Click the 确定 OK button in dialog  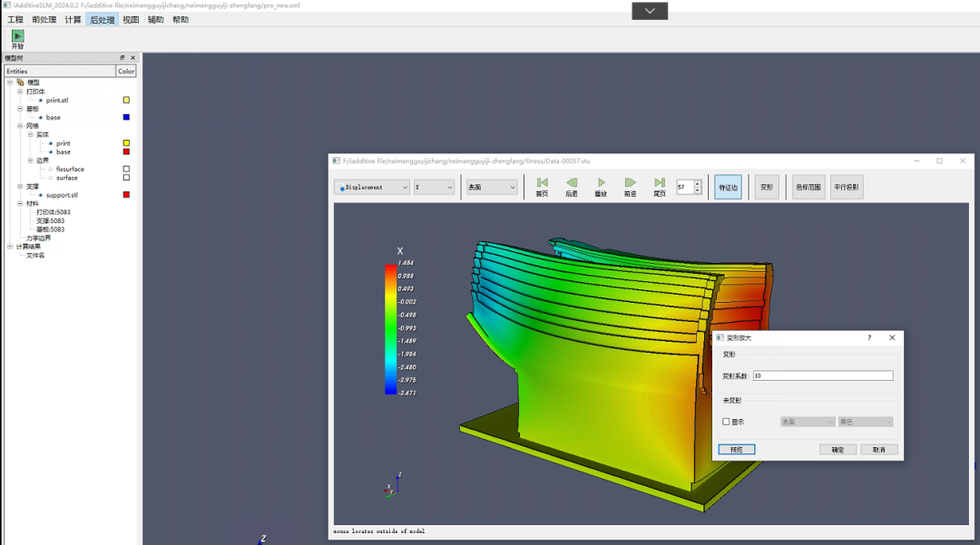pyautogui.click(x=838, y=450)
